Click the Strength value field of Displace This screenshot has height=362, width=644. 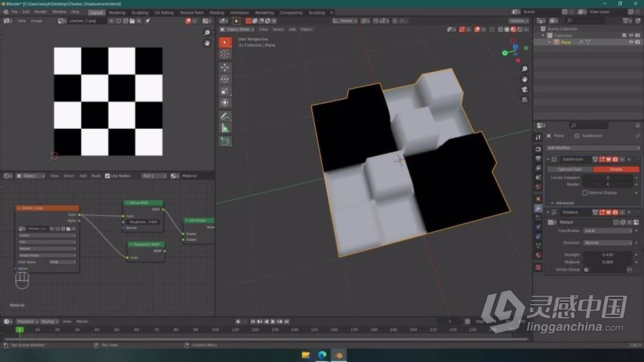point(608,255)
